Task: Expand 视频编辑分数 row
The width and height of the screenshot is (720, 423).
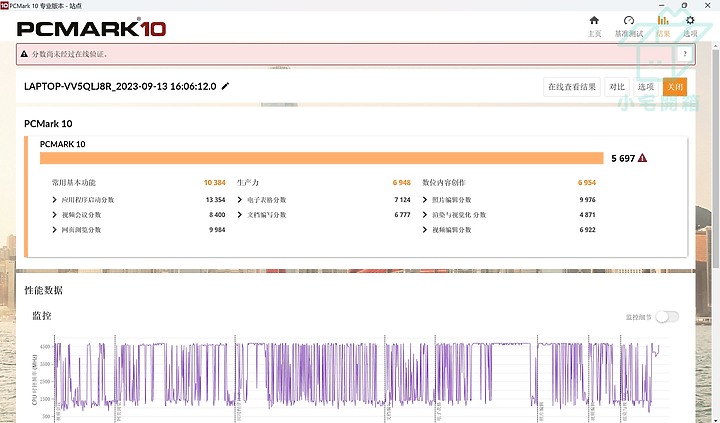Action: pyautogui.click(x=425, y=230)
